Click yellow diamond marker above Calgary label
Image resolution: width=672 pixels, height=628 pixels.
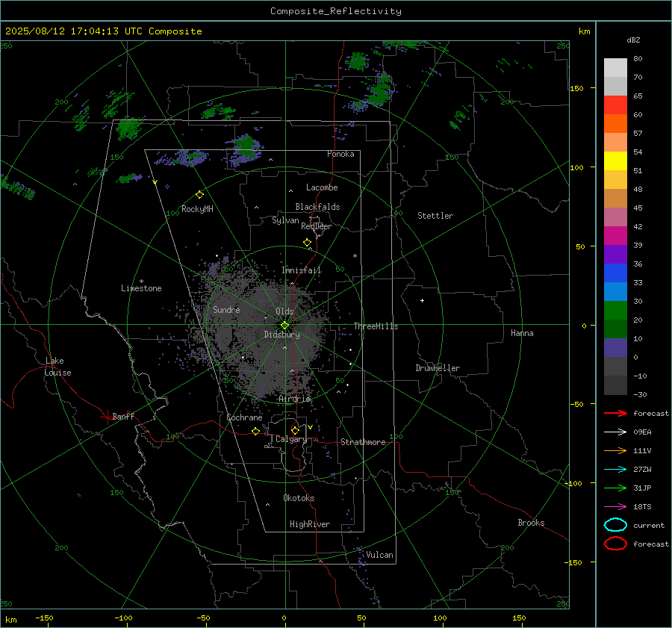295,430
